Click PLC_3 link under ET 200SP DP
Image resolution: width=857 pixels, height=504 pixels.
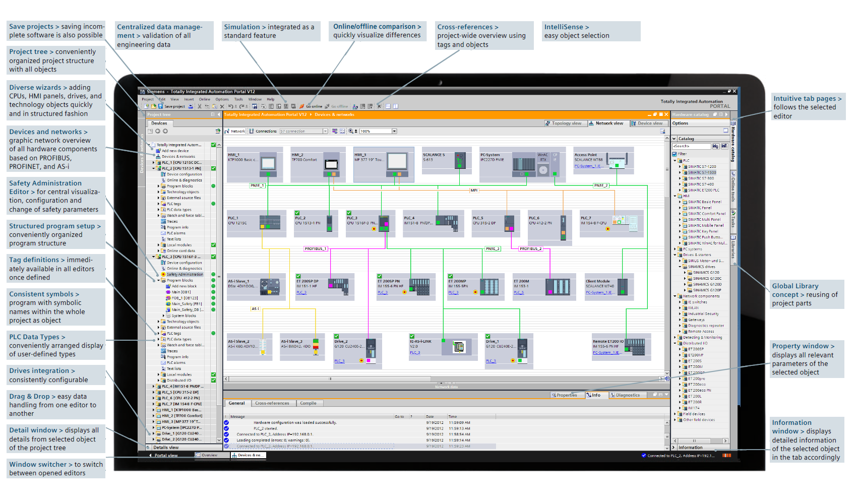[x=301, y=293]
